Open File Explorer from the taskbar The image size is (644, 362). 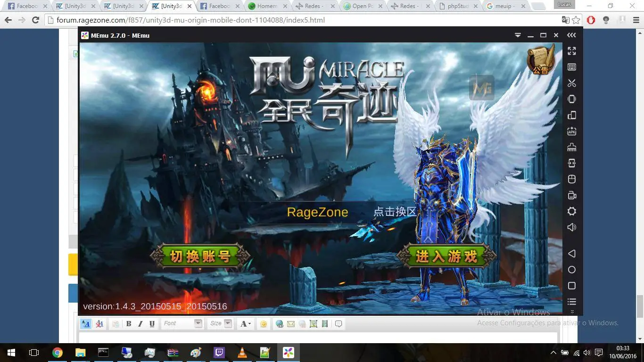coord(80,353)
